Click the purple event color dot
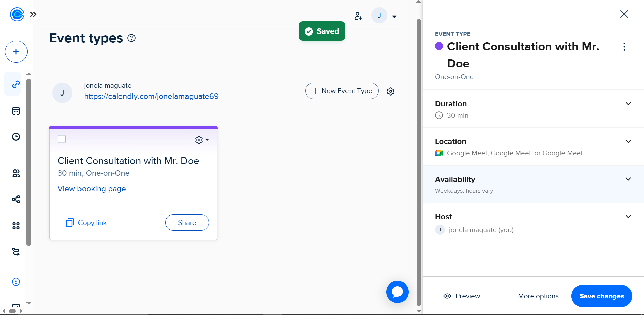Viewport: 644px width, 315px height. click(x=439, y=46)
